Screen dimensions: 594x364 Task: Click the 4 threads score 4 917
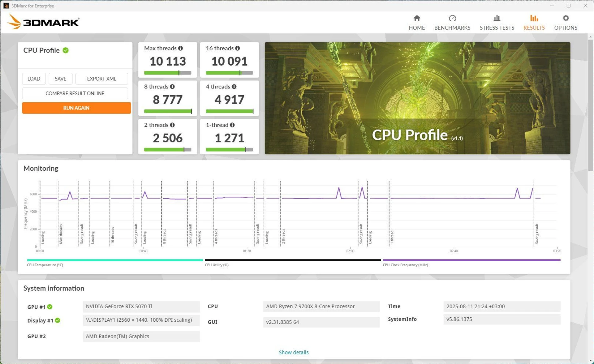pos(230,100)
